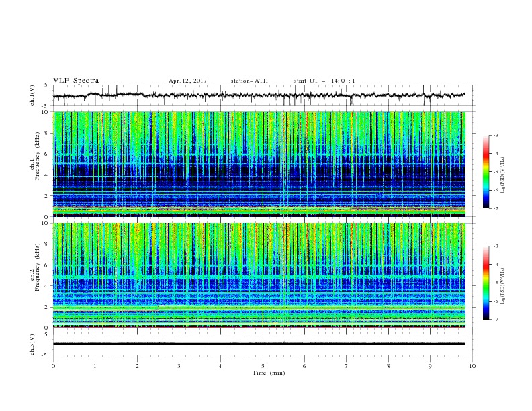Screen dimensions: 532x411
Task: Click the "VLF Spectra" plot title
Action: point(76,81)
